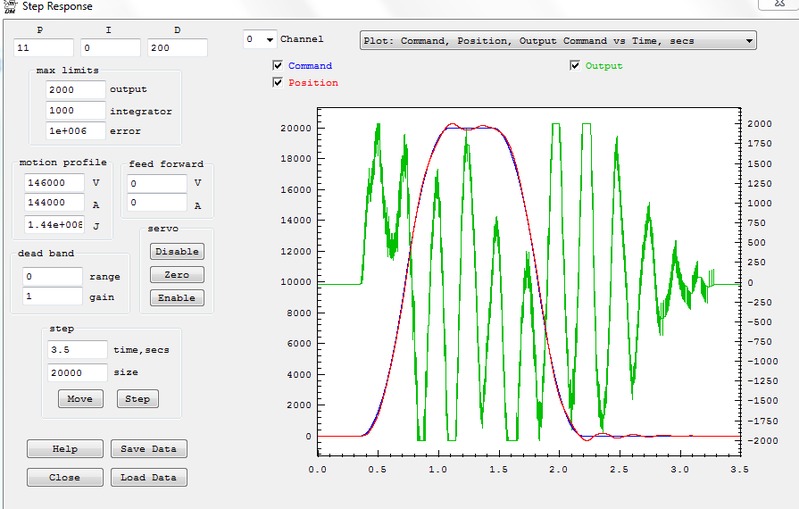Viewport: 799px width, 509px height.
Task: Click the Move button
Action: [x=79, y=399]
